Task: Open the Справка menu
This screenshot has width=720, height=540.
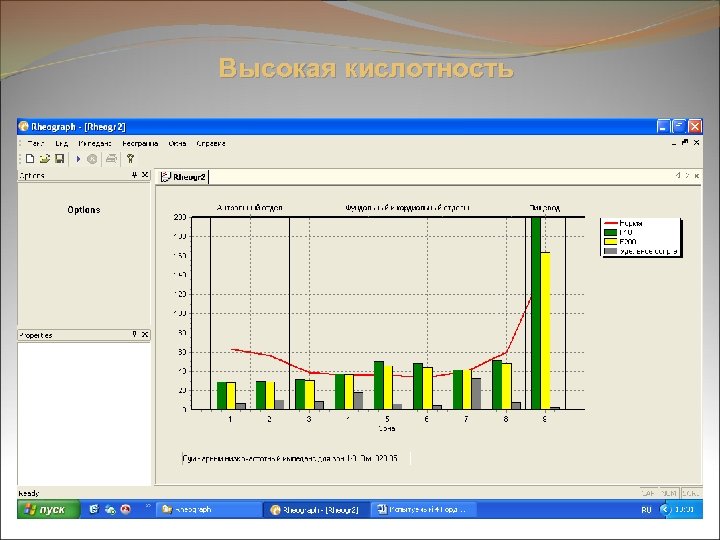Action: [211, 143]
